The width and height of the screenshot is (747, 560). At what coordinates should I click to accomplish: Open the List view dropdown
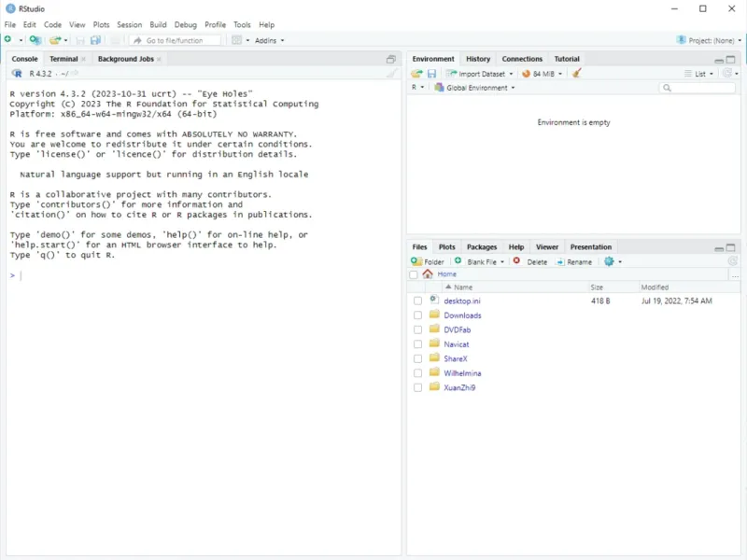[x=698, y=74]
